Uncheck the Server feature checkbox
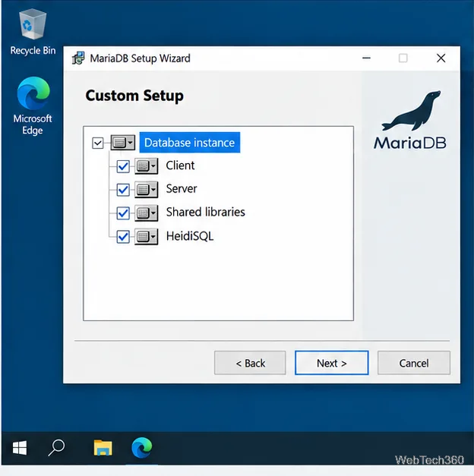The width and height of the screenshot is (474, 476). (x=123, y=190)
